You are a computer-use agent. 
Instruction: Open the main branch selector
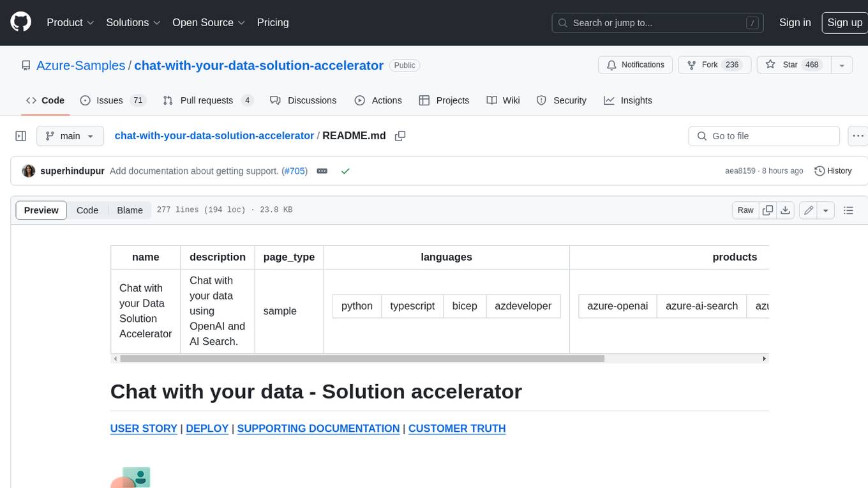pos(70,136)
